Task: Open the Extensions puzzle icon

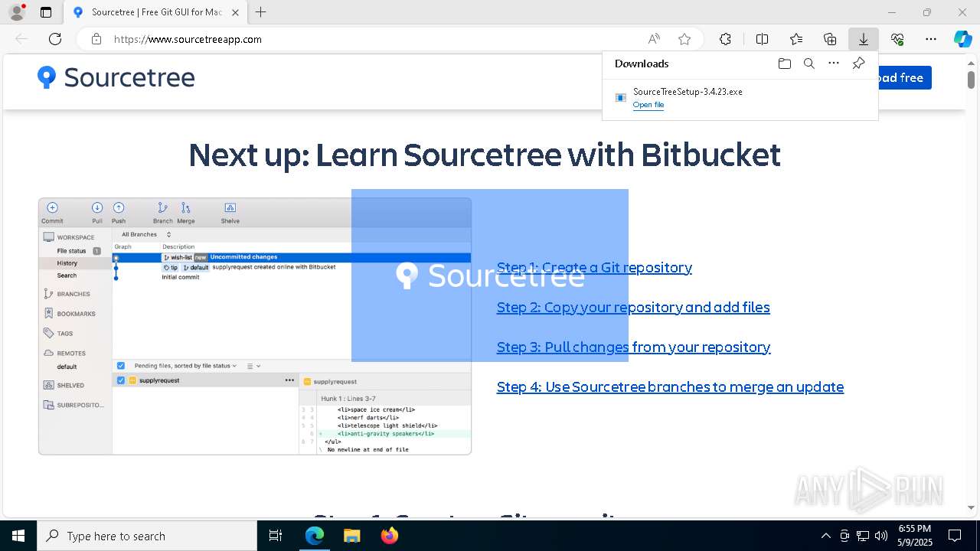Action: (x=725, y=39)
